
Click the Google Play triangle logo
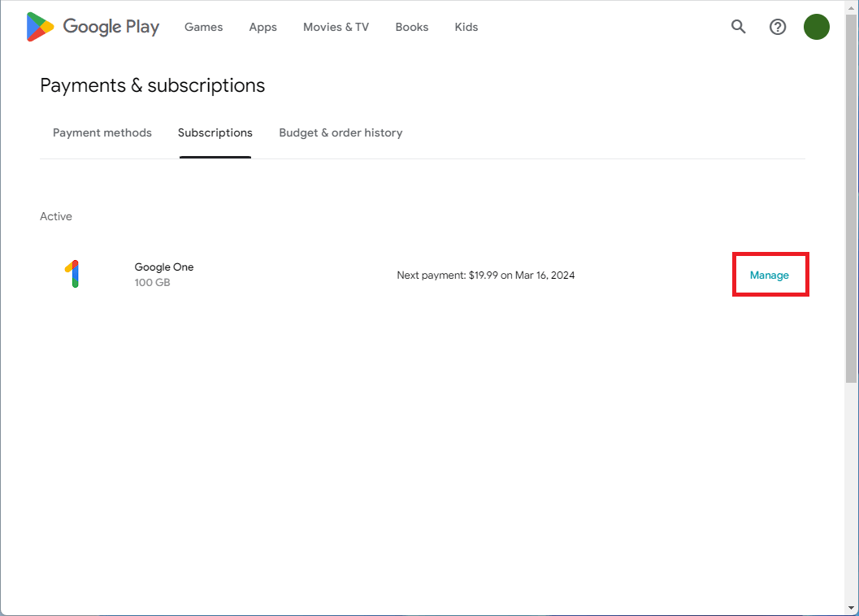point(41,27)
